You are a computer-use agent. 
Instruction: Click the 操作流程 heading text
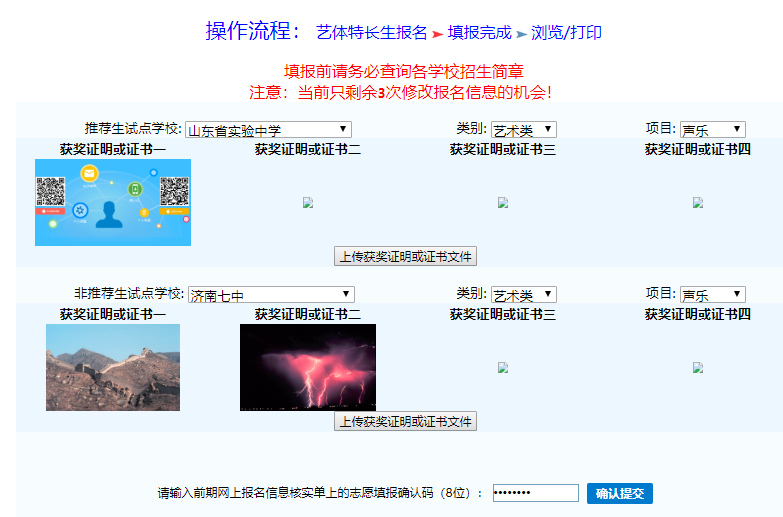[x=252, y=31]
